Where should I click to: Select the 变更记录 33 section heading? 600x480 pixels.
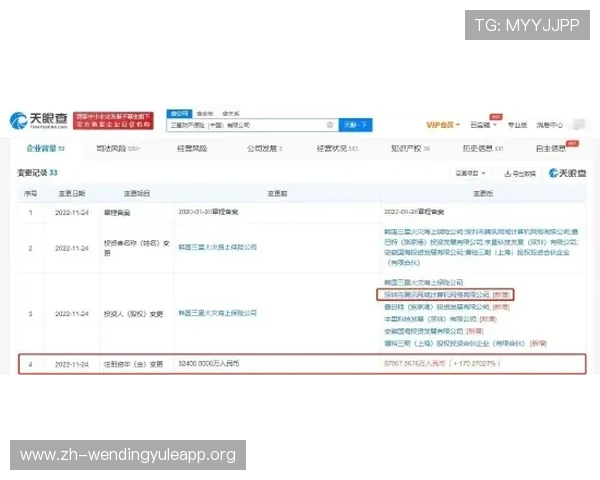[x=37, y=173]
